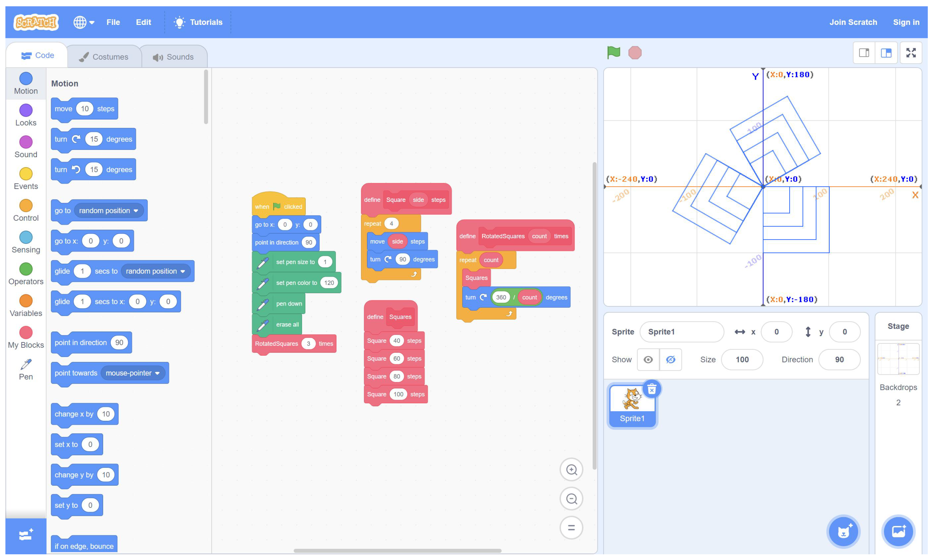Viewport: 935px width, 560px height.
Task: Zoom in on the code workspace
Action: [x=571, y=470]
